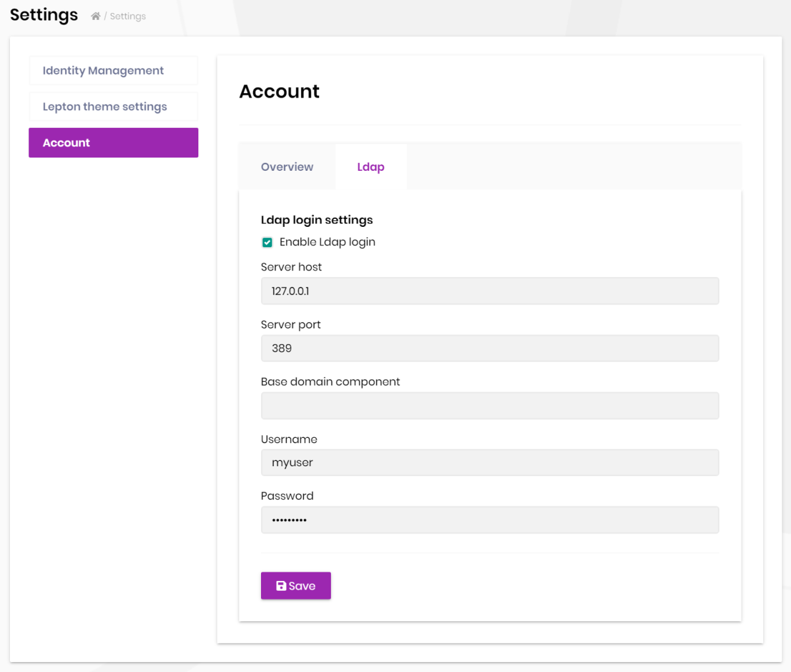Open the Settings breadcrumb link
The width and height of the screenshot is (791, 672).
point(127,16)
